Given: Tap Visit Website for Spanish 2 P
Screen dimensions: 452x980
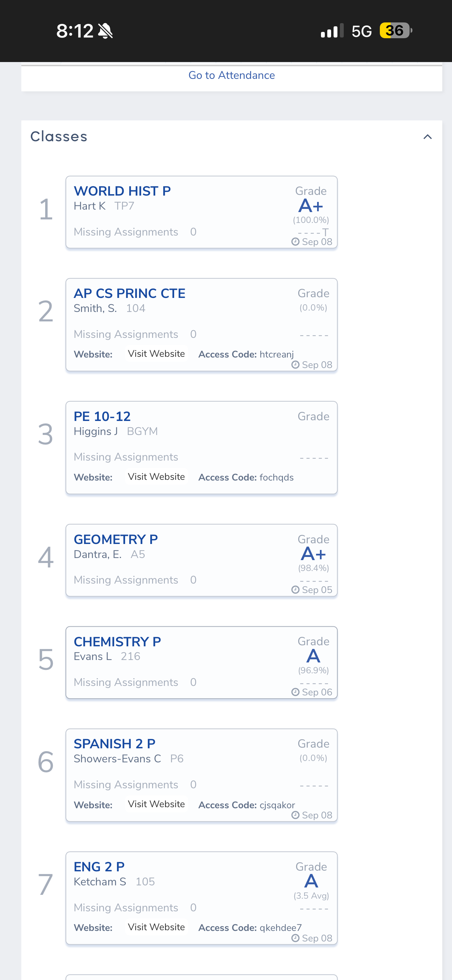Looking at the screenshot, I should pyautogui.click(x=156, y=804).
